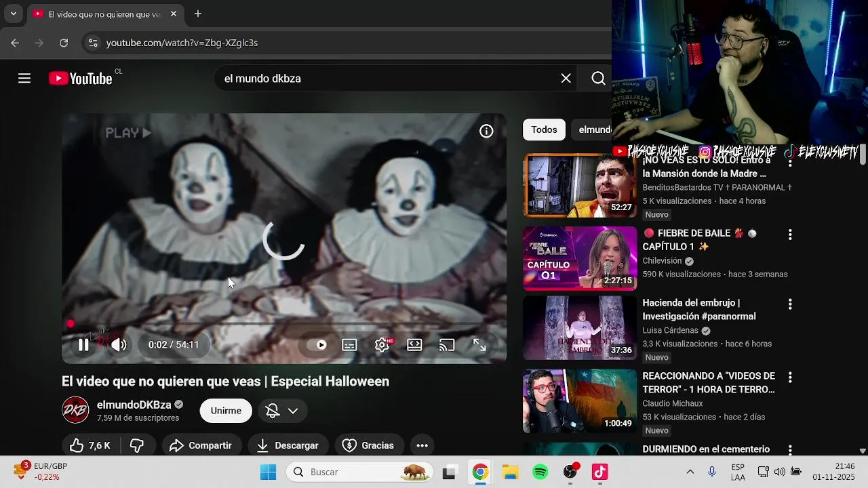Image resolution: width=868 pixels, height=488 pixels.
Task: Turn on subtitles in the player
Action: [x=349, y=345]
